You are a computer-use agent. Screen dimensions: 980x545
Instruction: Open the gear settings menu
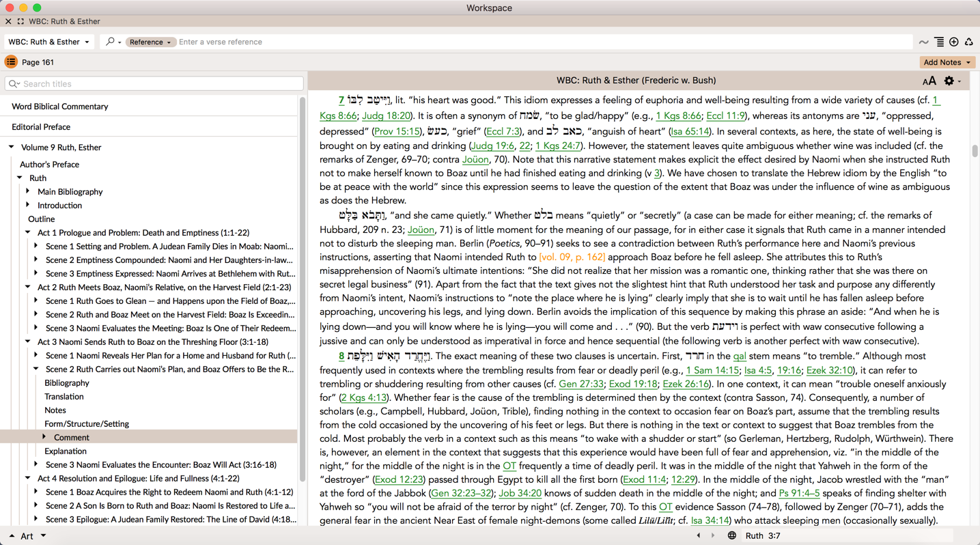click(952, 81)
